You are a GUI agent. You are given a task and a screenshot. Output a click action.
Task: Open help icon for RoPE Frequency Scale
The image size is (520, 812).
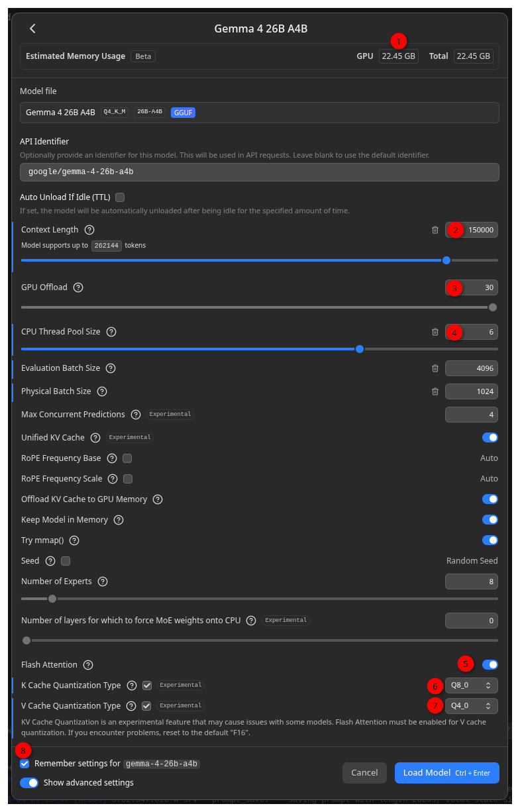pyautogui.click(x=113, y=479)
